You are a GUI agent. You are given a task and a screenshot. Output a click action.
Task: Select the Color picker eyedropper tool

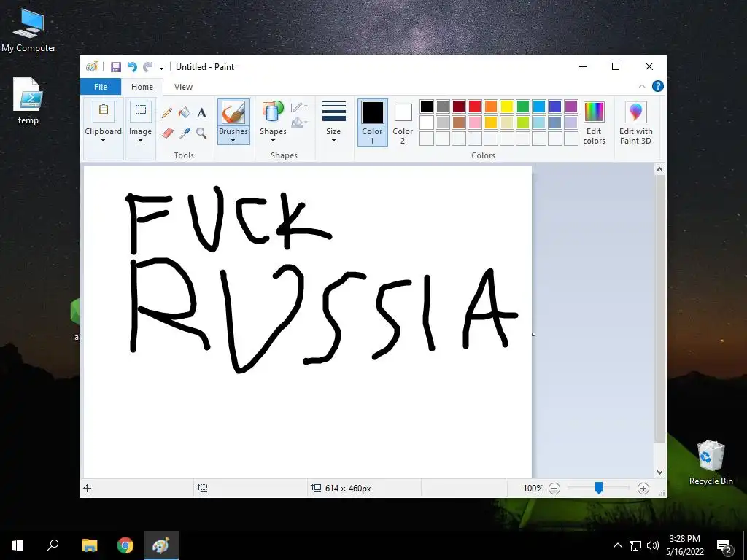tap(185, 133)
